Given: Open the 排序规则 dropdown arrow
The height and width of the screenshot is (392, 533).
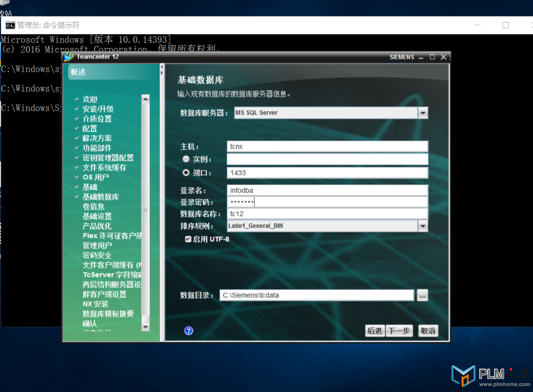Looking at the screenshot, I should coord(423,226).
